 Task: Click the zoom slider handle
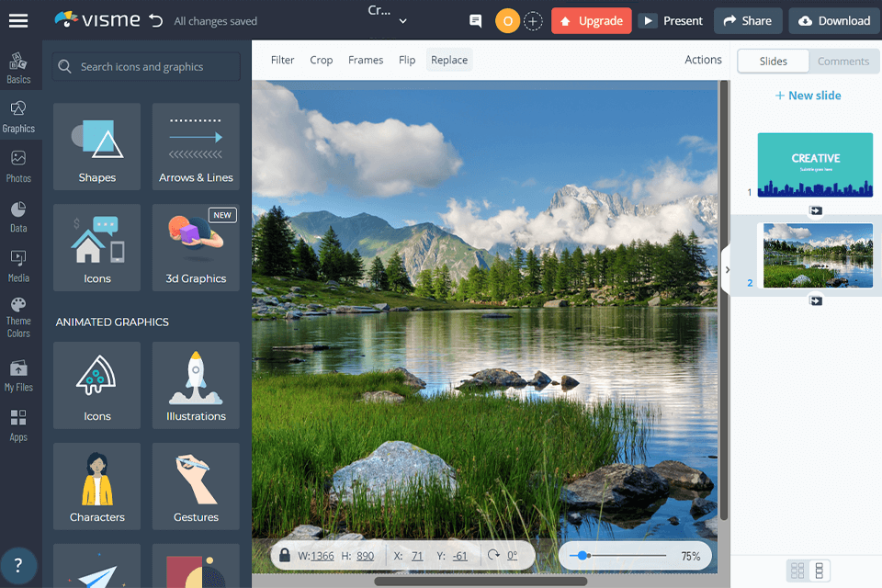tap(582, 555)
